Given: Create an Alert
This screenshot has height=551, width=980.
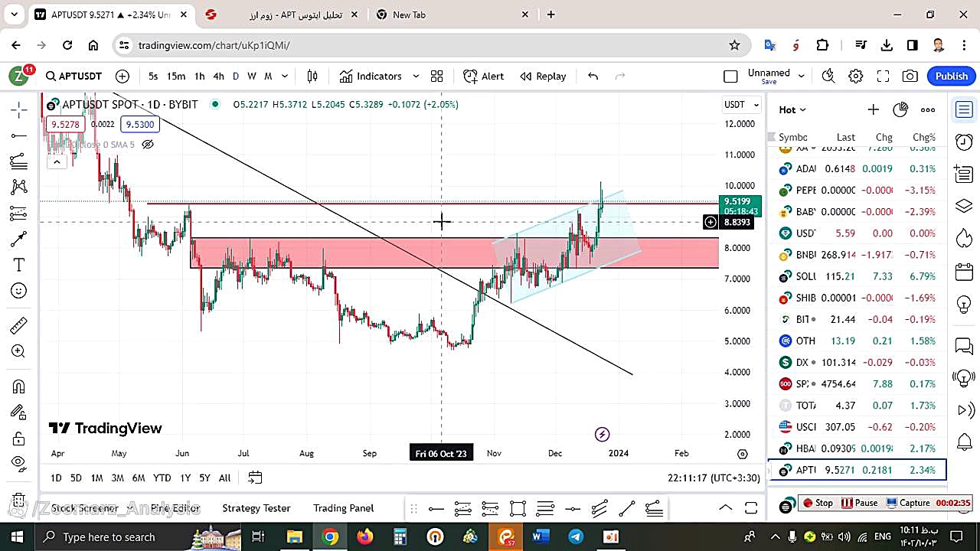Looking at the screenshot, I should click(484, 76).
